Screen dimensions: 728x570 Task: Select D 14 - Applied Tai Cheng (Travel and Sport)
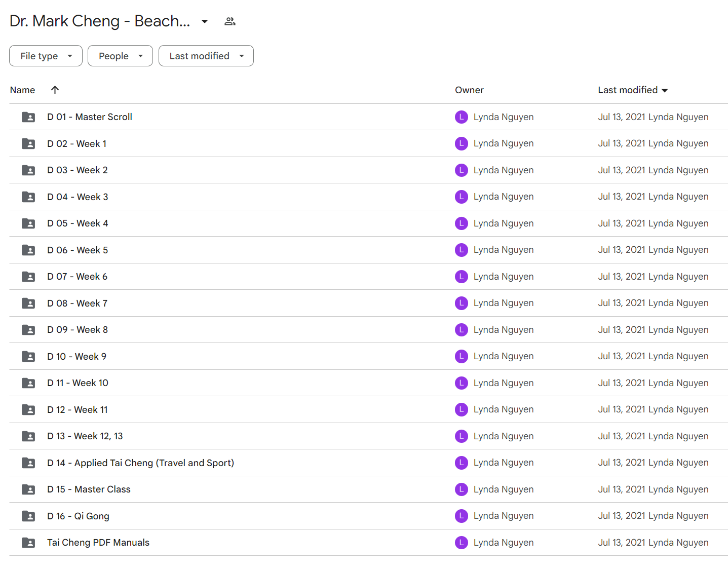(141, 463)
